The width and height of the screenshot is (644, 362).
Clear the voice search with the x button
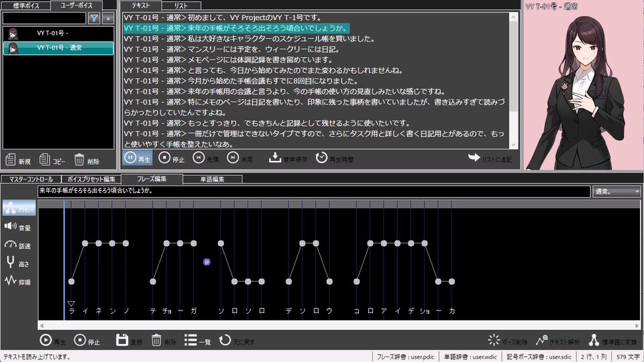108,18
